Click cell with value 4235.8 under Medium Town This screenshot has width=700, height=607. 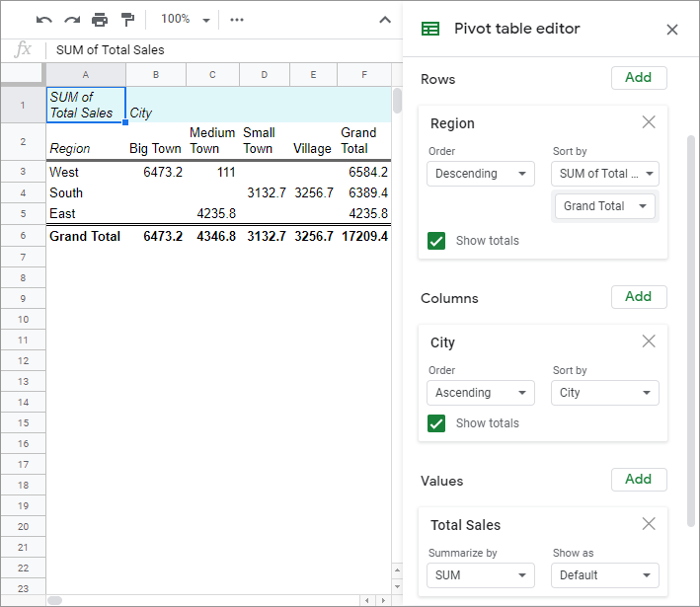212,214
